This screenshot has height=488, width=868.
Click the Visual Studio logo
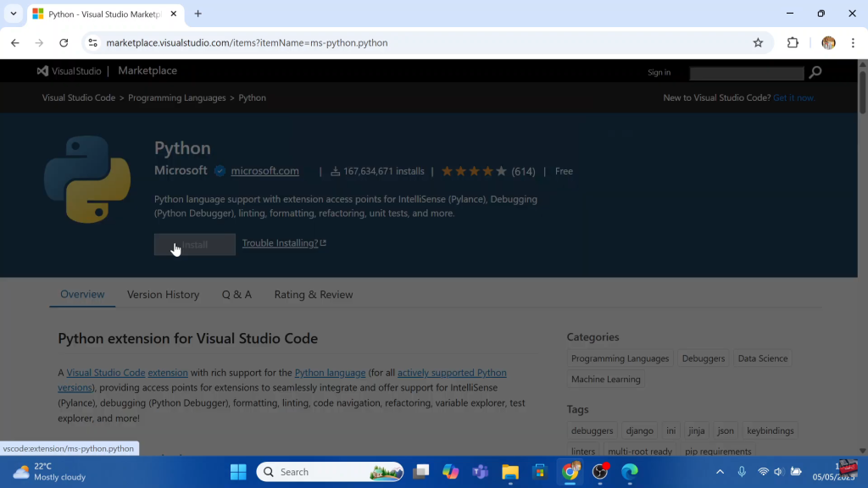pos(69,71)
